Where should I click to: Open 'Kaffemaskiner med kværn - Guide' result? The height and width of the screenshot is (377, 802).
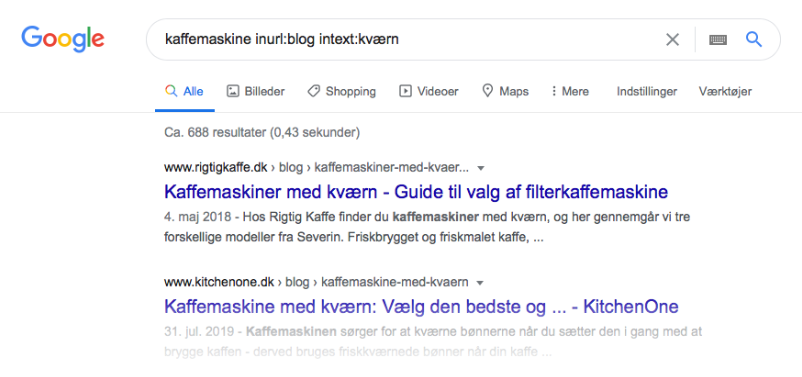pos(416,192)
